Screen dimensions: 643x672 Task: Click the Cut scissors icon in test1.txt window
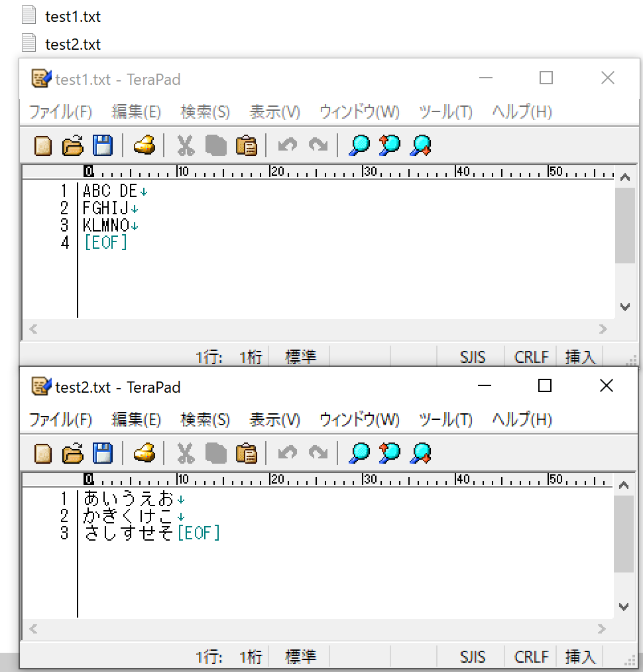tap(185, 145)
